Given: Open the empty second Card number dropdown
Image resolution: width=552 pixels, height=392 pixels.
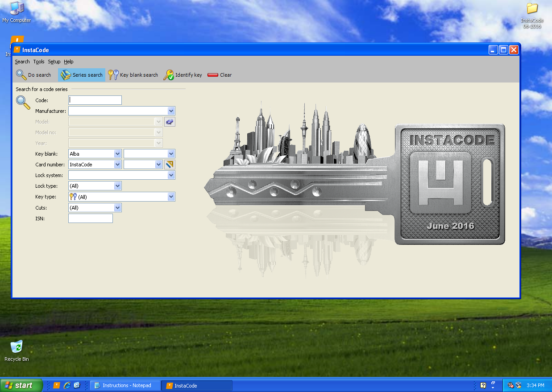Looking at the screenshot, I should coord(158,165).
